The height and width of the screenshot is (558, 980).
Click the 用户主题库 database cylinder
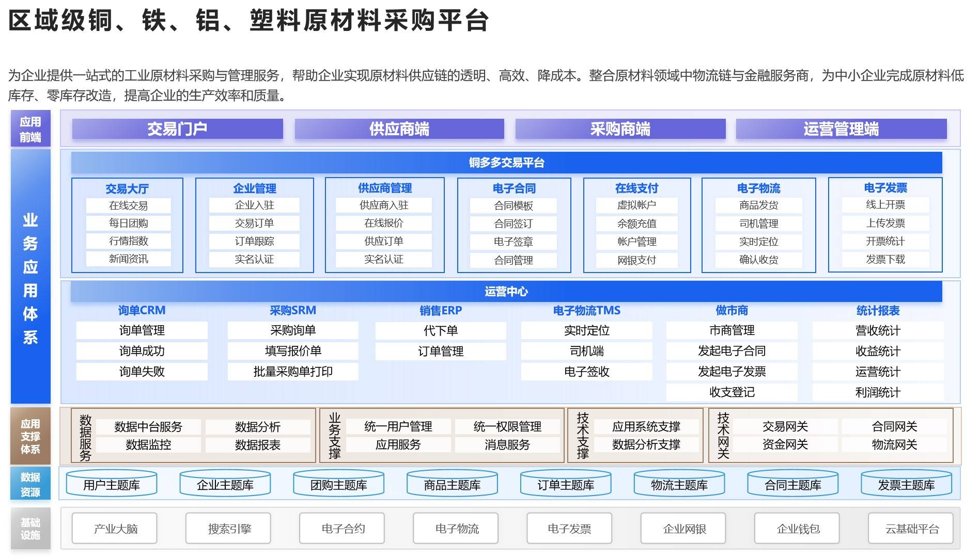112,484
